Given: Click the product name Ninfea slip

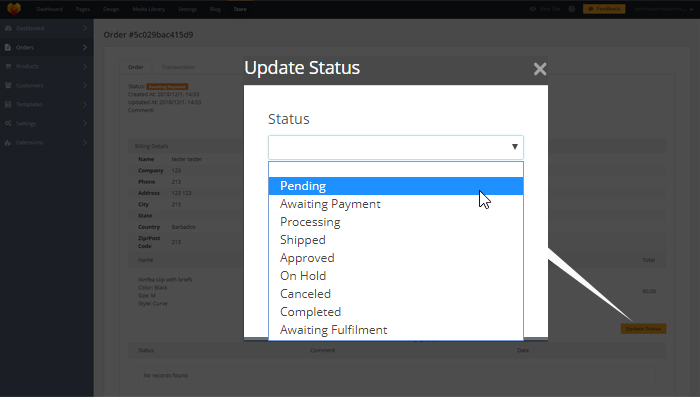Looking at the screenshot, I should point(165,280).
